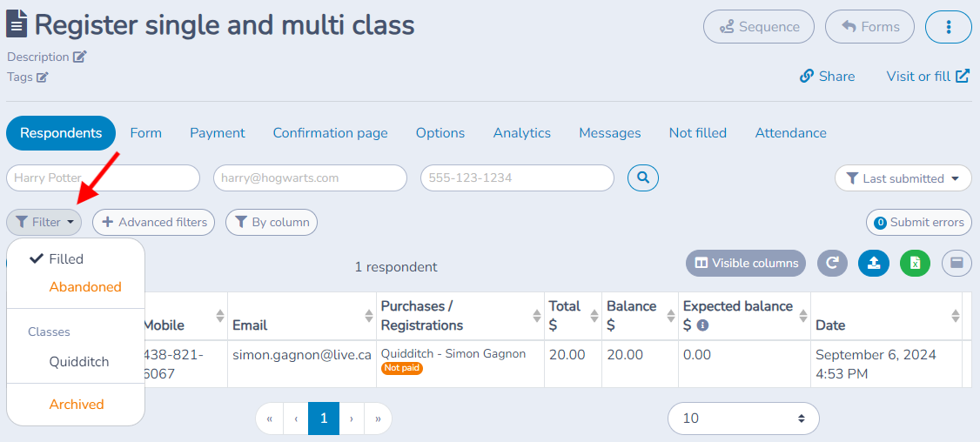
Task: Click the Expected balance info icon
Action: coord(702,325)
